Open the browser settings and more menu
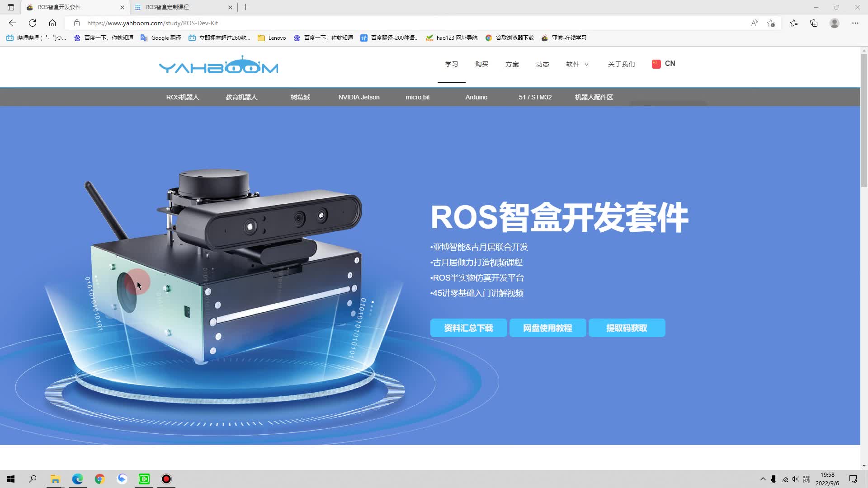The width and height of the screenshot is (868, 488). click(x=855, y=23)
